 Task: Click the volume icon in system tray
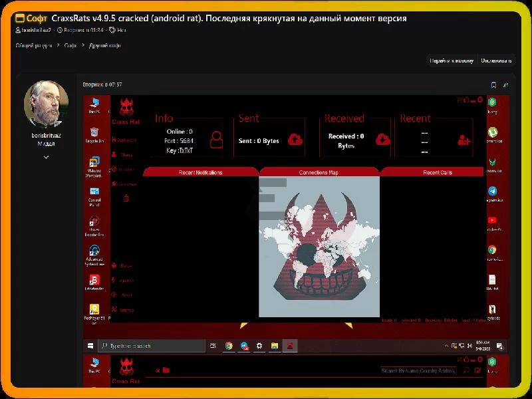pos(469,346)
